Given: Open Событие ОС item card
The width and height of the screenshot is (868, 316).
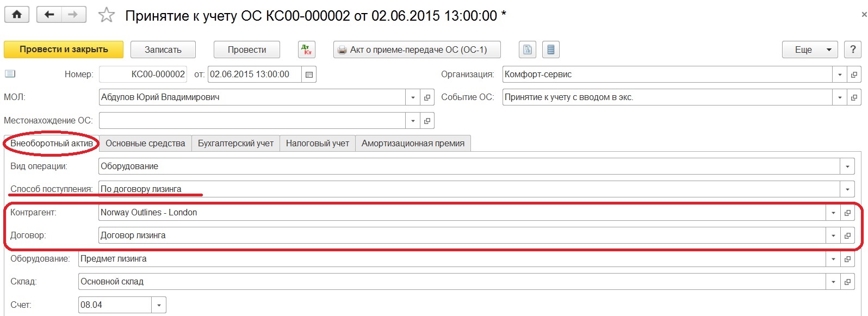Looking at the screenshot, I should point(854,97).
